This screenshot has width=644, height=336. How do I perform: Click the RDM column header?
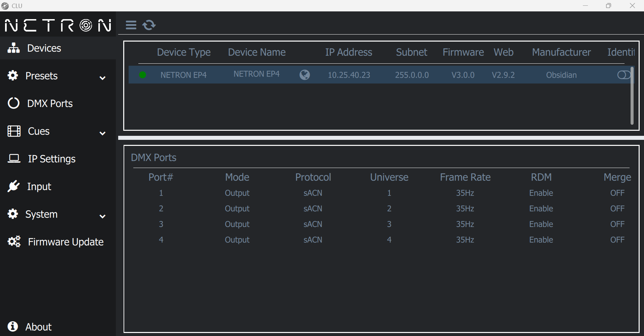541,177
